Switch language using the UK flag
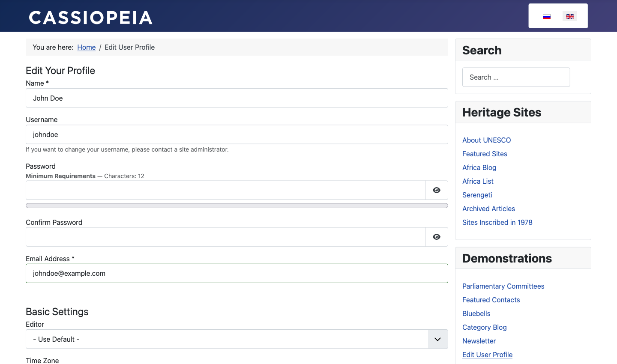Image resolution: width=617 pixels, height=364 pixels. (570, 17)
